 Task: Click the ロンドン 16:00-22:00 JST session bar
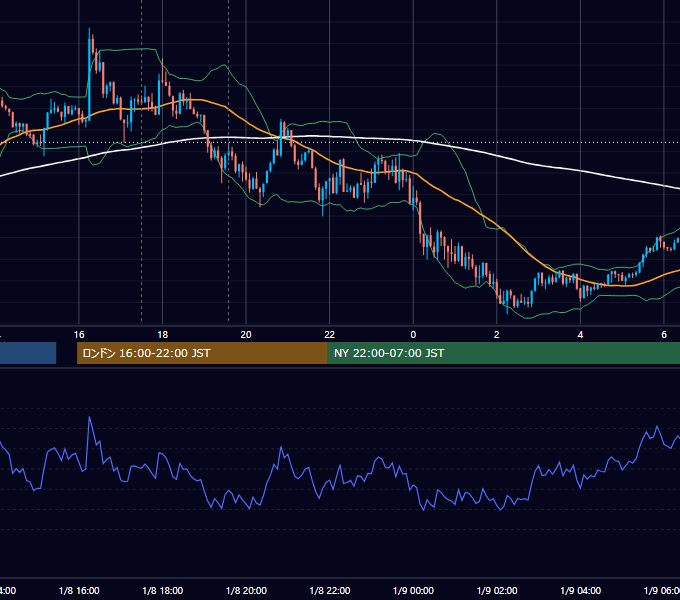pyautogui.click(x=202, y=353)
